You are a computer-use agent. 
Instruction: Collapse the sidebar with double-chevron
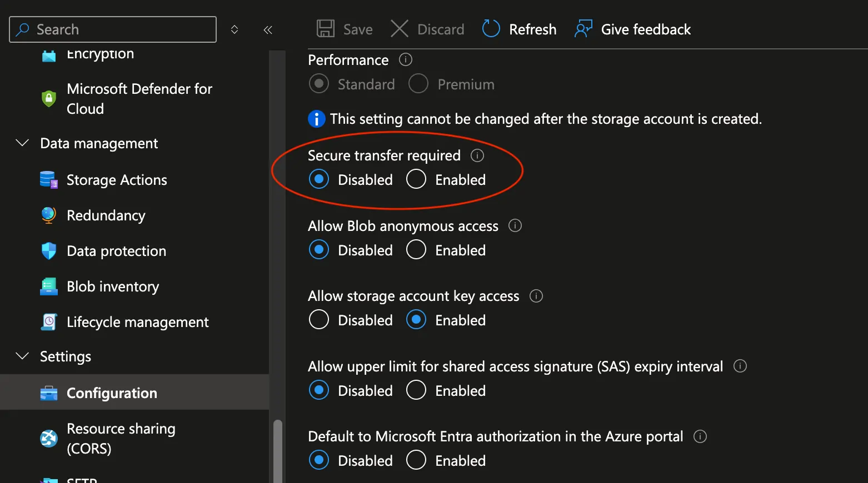pos(268,29)
